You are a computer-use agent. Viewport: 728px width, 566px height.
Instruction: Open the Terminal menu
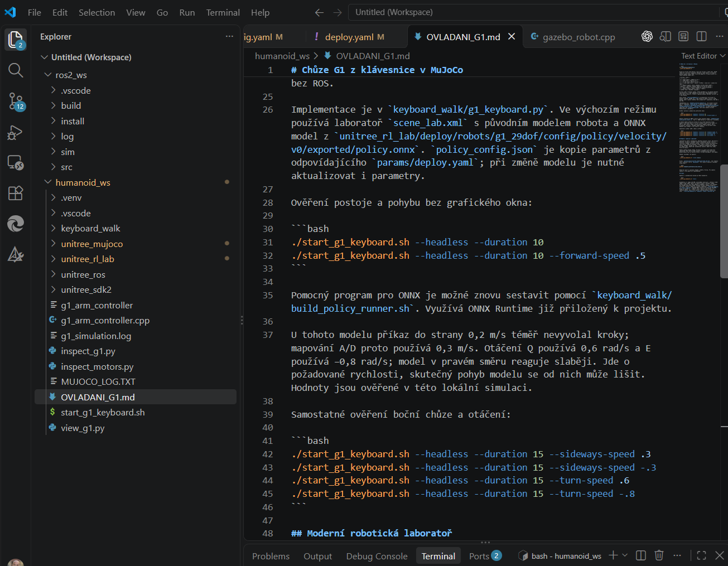(223, 12)
